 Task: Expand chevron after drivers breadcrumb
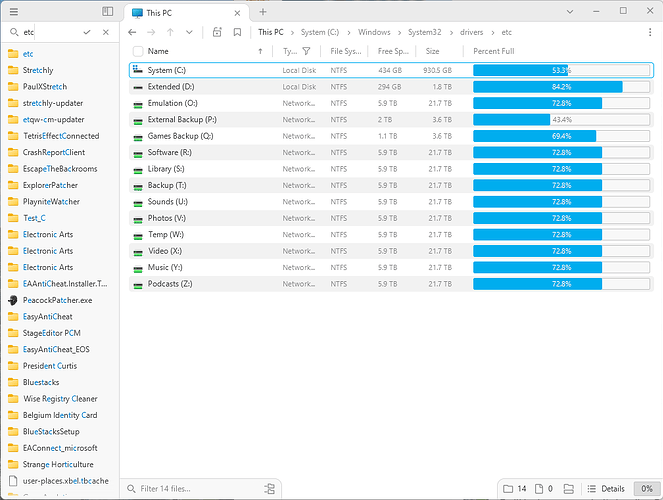pyautogui.click(x=493, y=33)
